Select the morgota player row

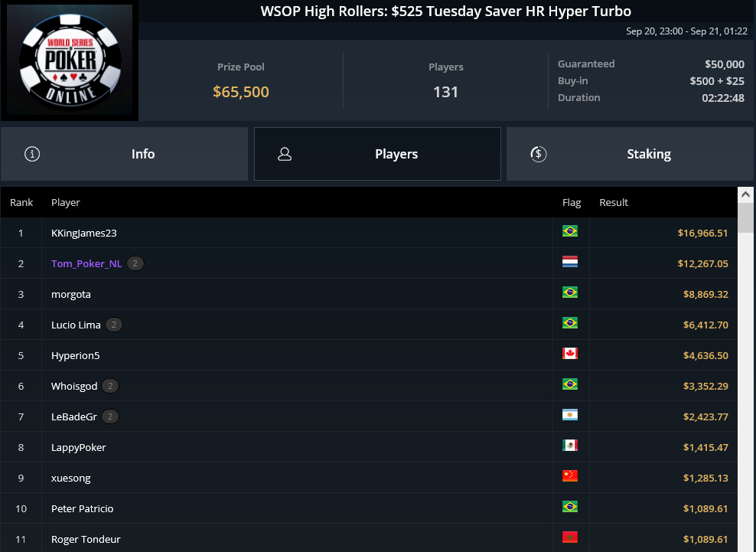369,294
